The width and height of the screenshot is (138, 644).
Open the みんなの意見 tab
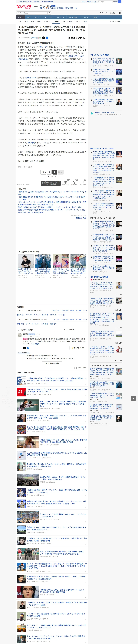(73, 17)
